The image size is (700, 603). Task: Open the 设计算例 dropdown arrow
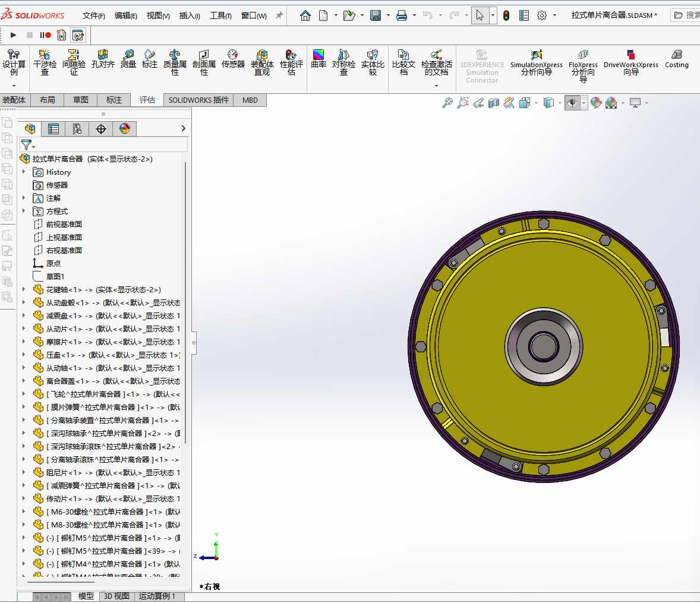point(14,86)
